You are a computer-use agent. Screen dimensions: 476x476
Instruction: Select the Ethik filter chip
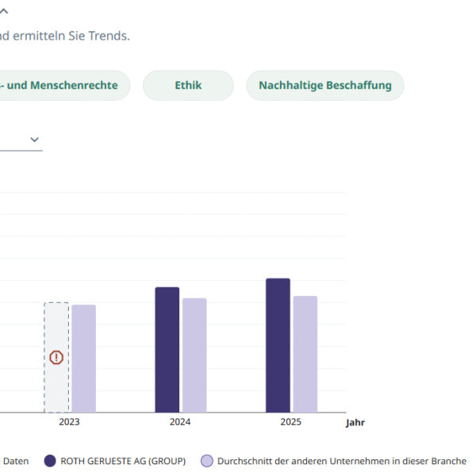point(188,86)
